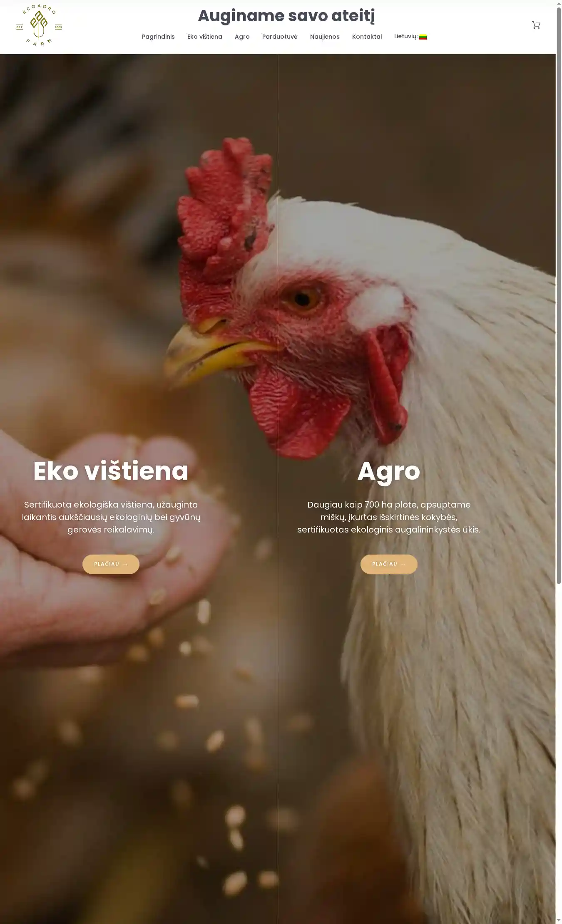Open the Eko vištiena menu item

click(205, 37)
